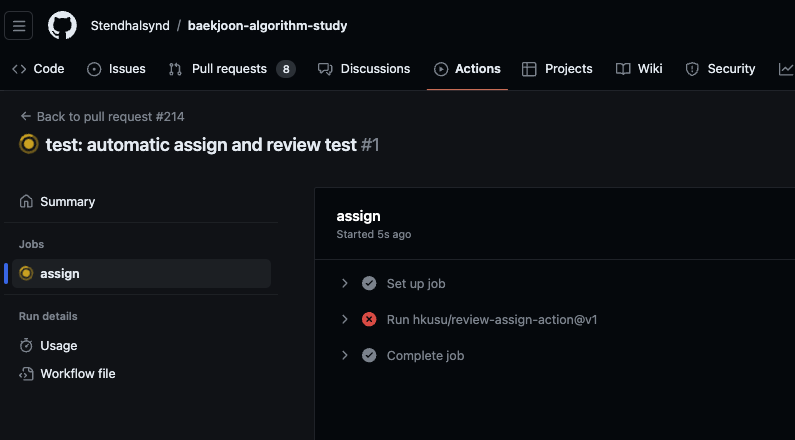Click the 'Started 5s ago' timestamp

coord(374,234)
